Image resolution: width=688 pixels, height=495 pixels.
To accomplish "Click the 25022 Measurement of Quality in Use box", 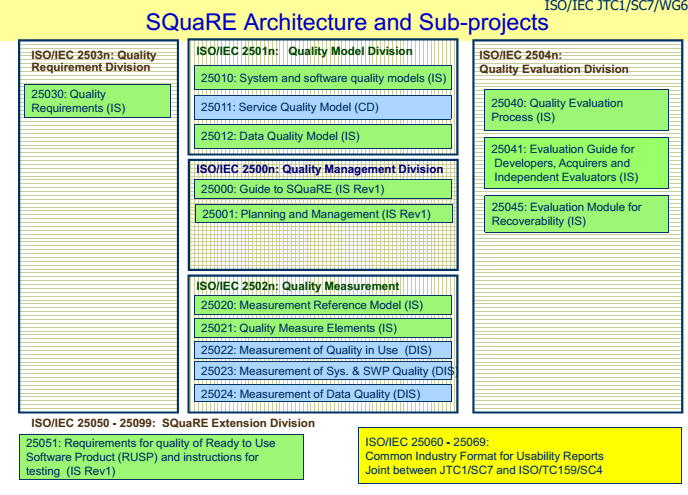I will click(323, 350).
